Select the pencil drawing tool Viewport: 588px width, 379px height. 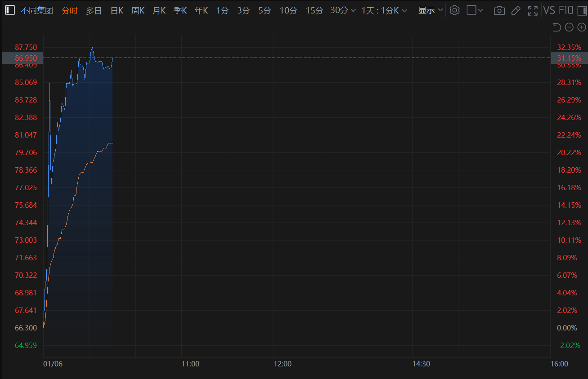pos(516,10)
